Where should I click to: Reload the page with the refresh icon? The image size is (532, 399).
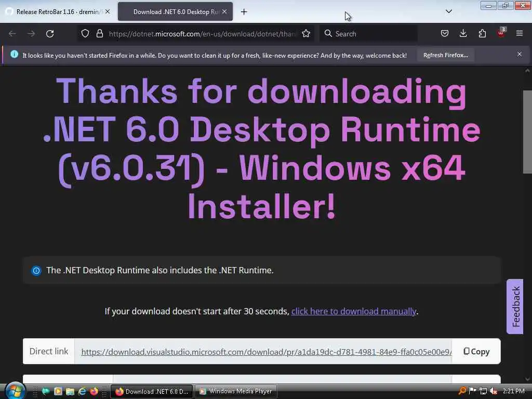click(x=50, y=34)
